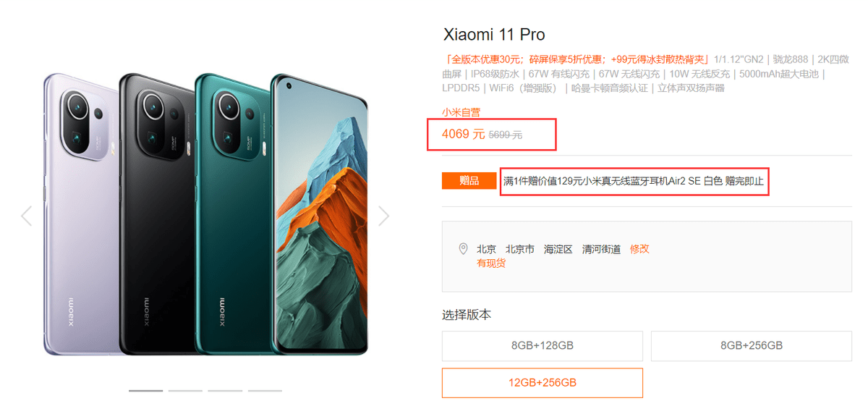Select the 8GB+128GB version
This screenshot has height=401, width=868.
tap(542, 346)
